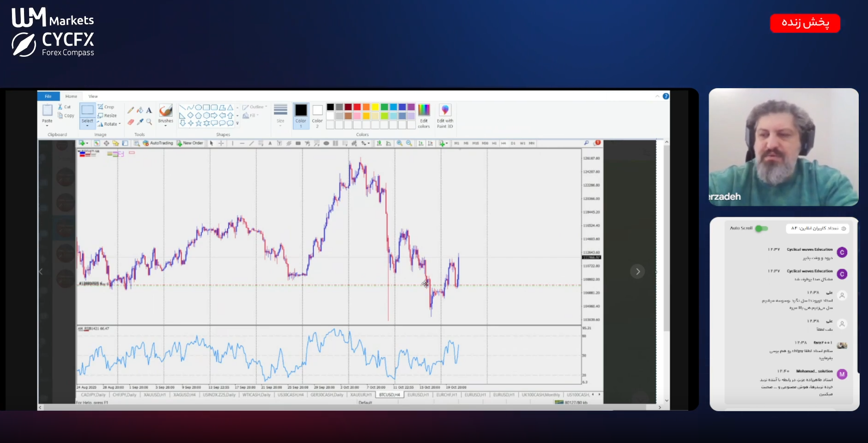Click the Text tool icon
The height and width of the screenshot is (443, 868).
[x=149, y=110]
